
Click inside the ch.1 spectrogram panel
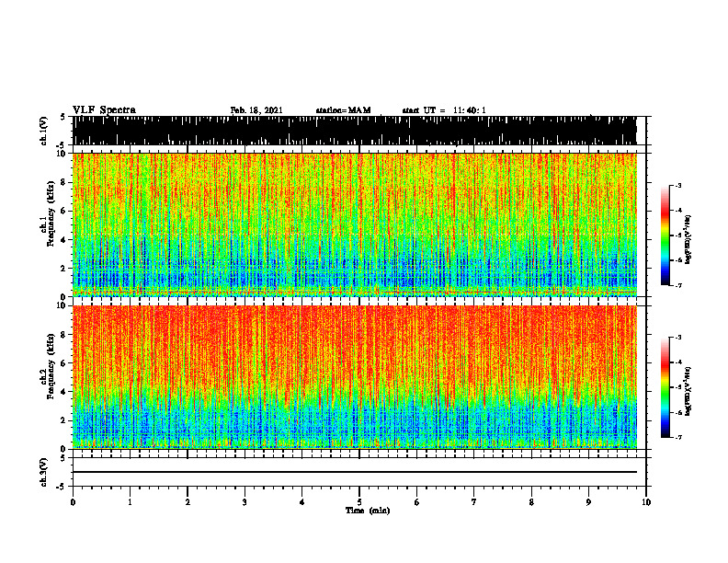(x=354, y=224)
